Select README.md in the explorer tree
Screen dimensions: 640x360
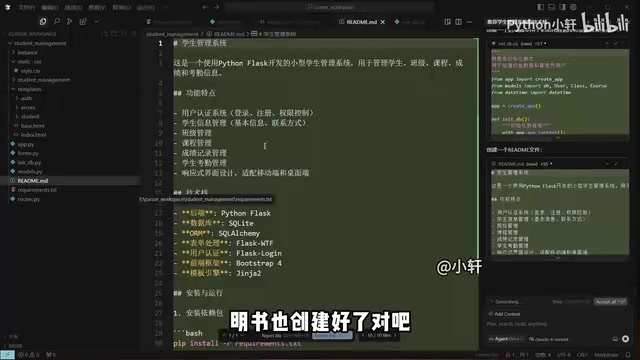33,180
